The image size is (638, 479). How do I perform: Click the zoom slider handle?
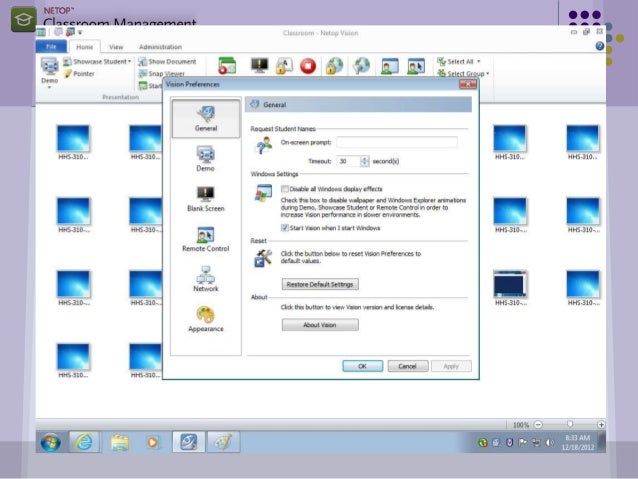[x=570, y=424]
